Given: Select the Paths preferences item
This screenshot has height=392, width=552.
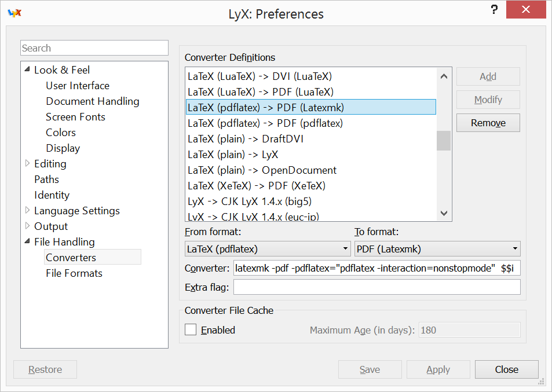Looking at the screenshot, I should [46, 179].
